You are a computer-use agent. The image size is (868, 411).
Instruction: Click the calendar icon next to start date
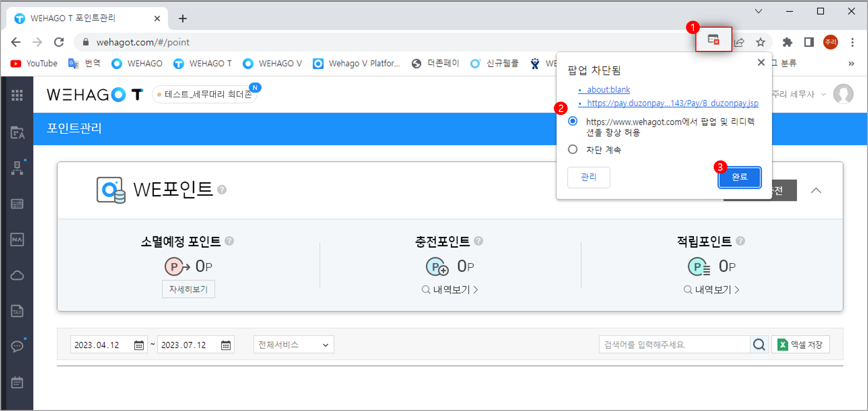[139, 345]
